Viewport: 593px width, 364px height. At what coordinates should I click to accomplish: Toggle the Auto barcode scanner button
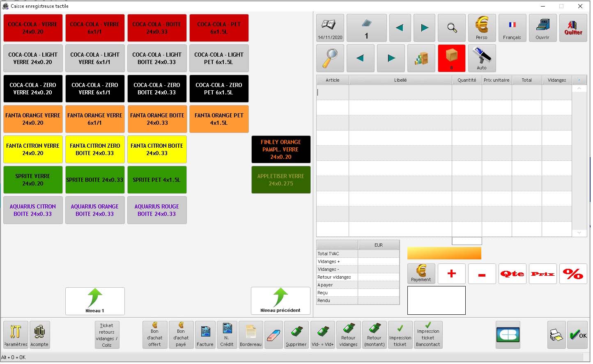tap(482, 58)
